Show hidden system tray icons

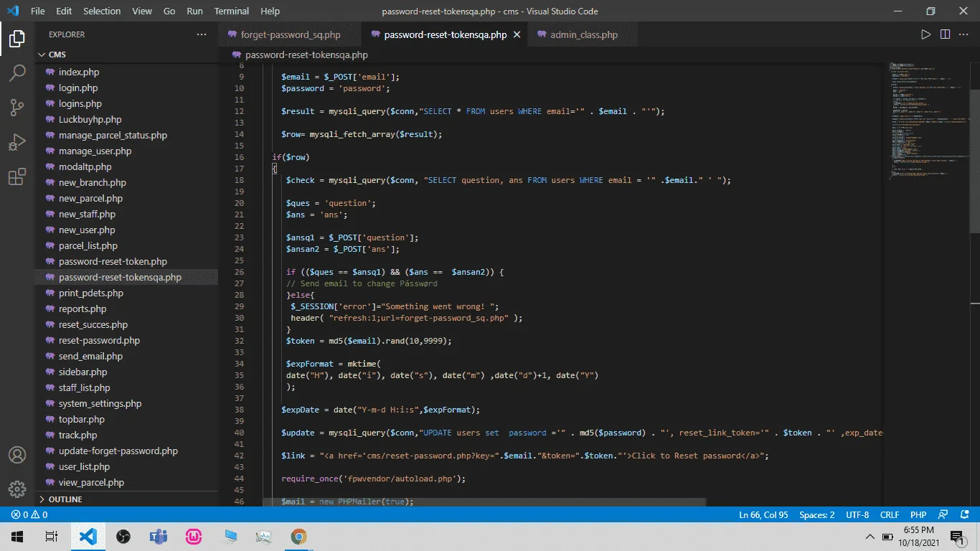coord(870,537)
